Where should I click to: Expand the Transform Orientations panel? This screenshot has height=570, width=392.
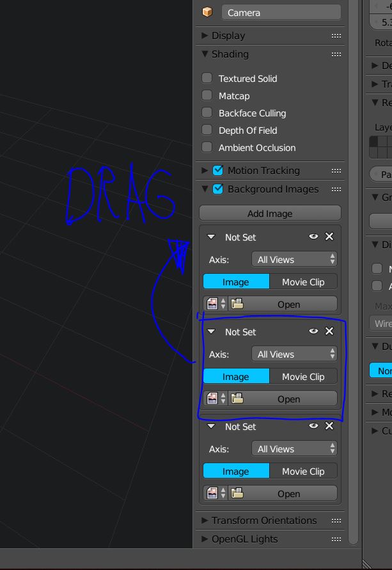pos(205,520)
